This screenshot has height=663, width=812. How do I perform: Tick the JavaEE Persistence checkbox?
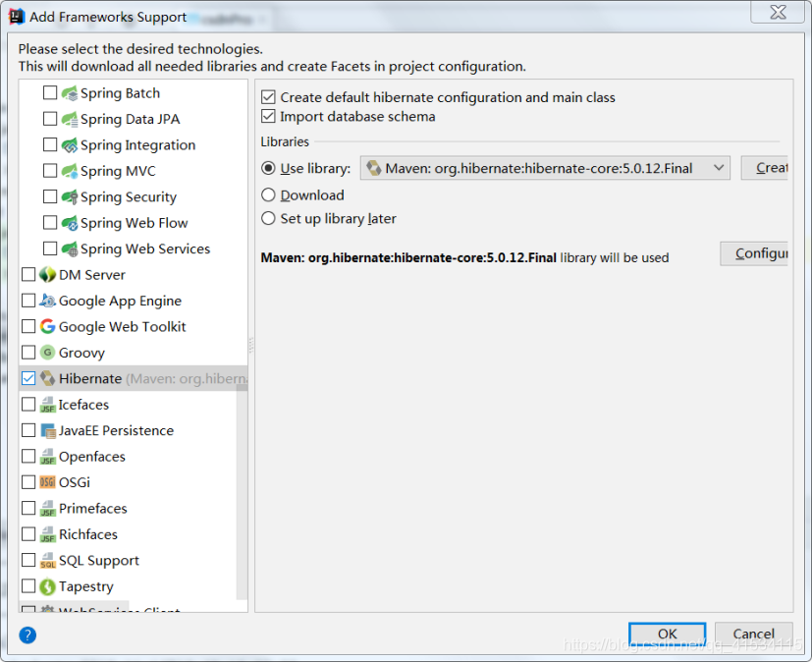[x=28, y=430]
